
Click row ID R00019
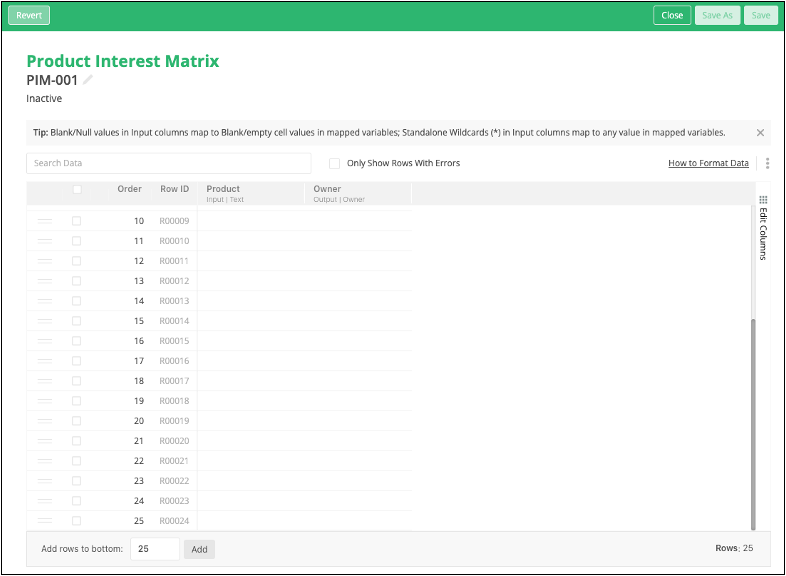click(x=174, y=421)
